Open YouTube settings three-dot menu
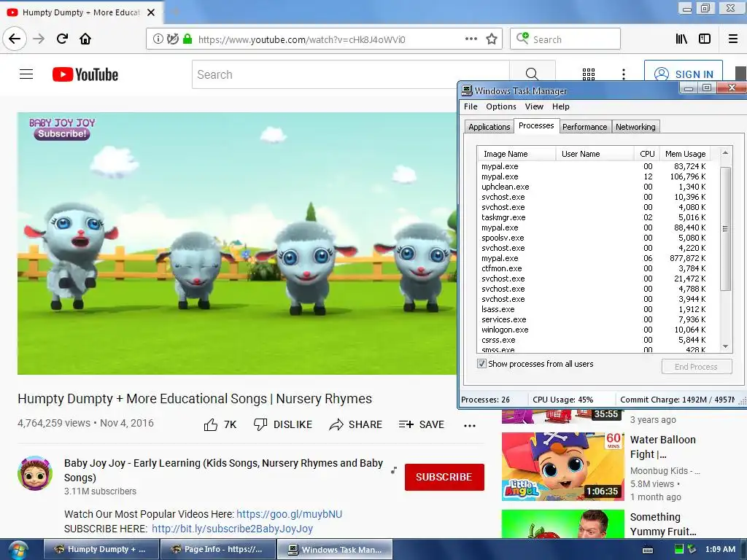747x560 pixels. click(x=624, y=74)
